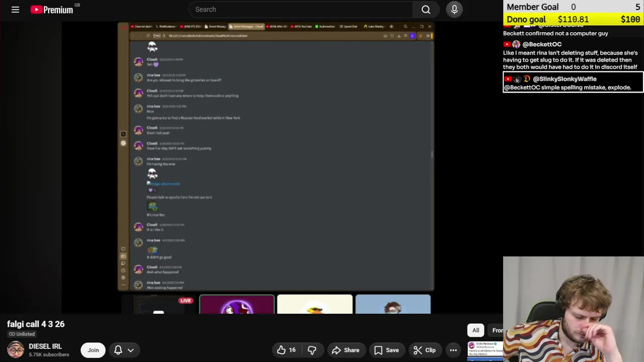
Task: Click into the YouTube search field
Action: (301, 10)
